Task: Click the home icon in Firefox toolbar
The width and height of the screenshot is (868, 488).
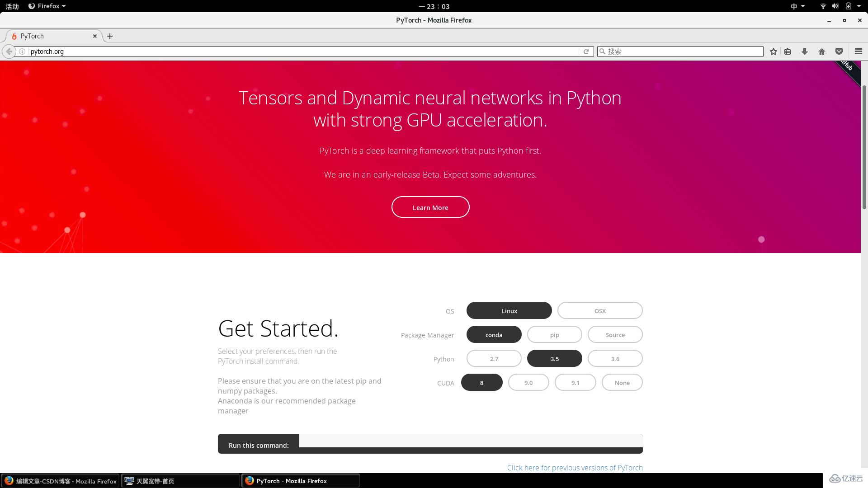Action: coord(821,51)
